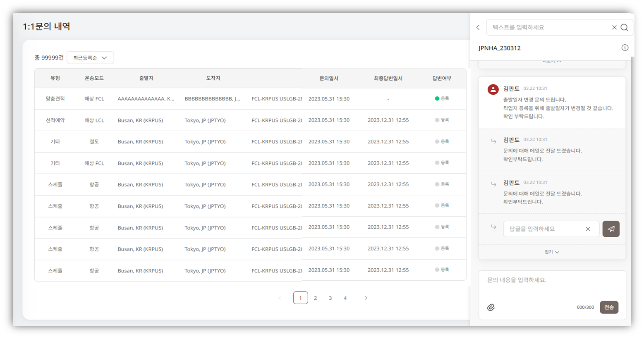
Task: Click the 문의 내용을 입력하세요 text area
Action: point(552,286)
